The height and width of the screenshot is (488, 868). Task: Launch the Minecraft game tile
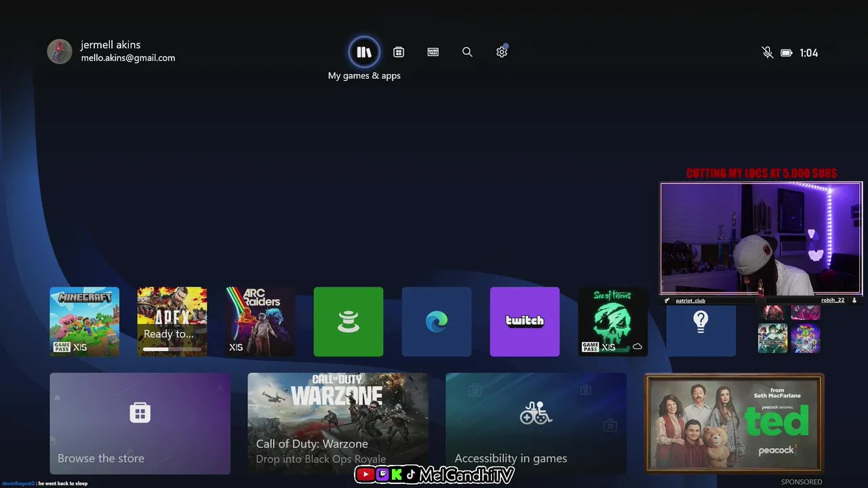[84, 321]
